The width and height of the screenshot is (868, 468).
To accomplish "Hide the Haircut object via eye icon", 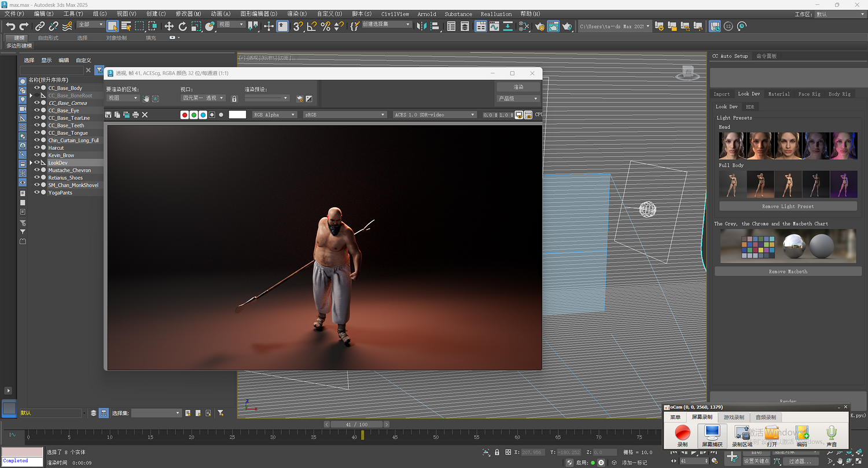I will pyautogui.click(x=36, y=148).
